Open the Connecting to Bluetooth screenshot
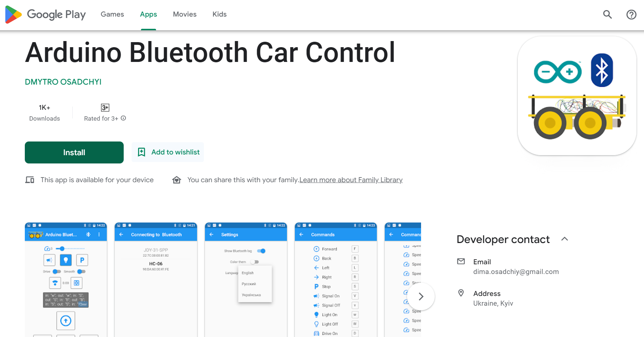The height and width of the screenshot is (337, 644). click(x=156, y=280)
